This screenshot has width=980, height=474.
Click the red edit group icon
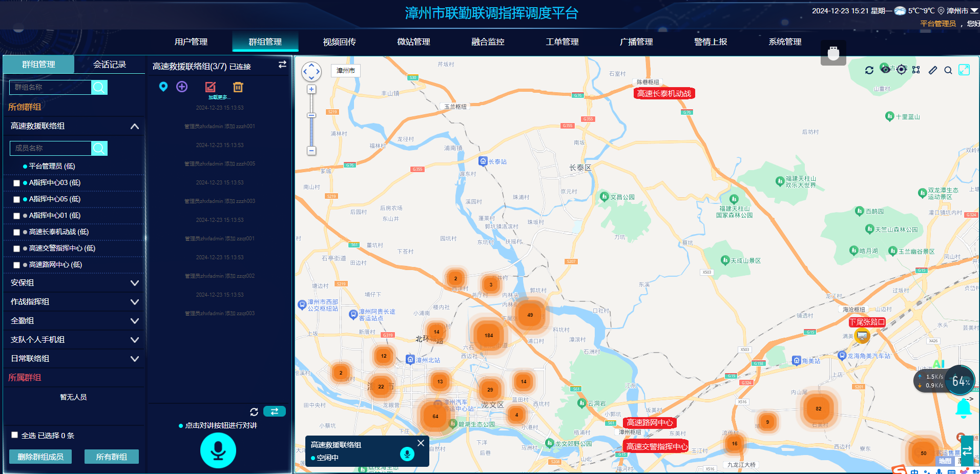211,87
